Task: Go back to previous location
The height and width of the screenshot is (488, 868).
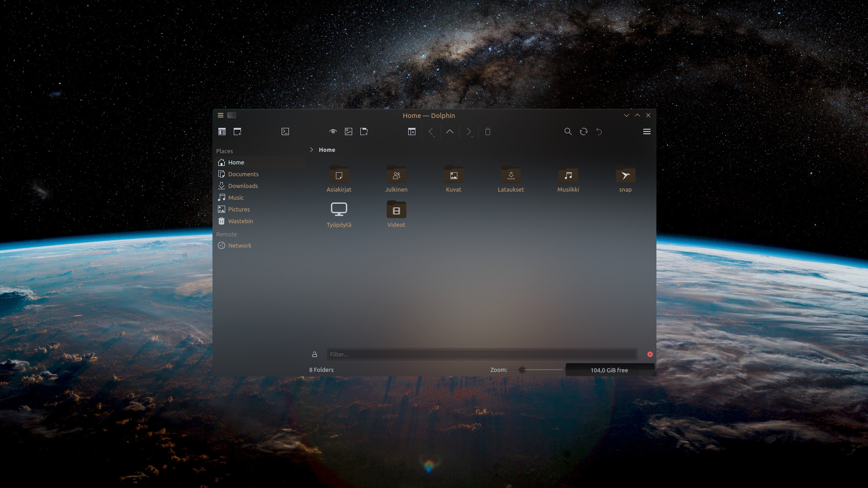Action: [431, 131]
